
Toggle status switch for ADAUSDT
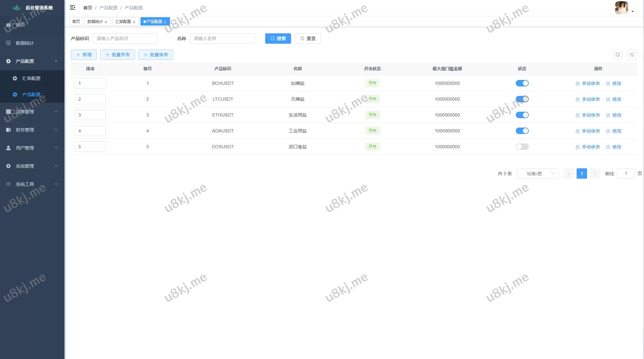(x=522, y=131)
